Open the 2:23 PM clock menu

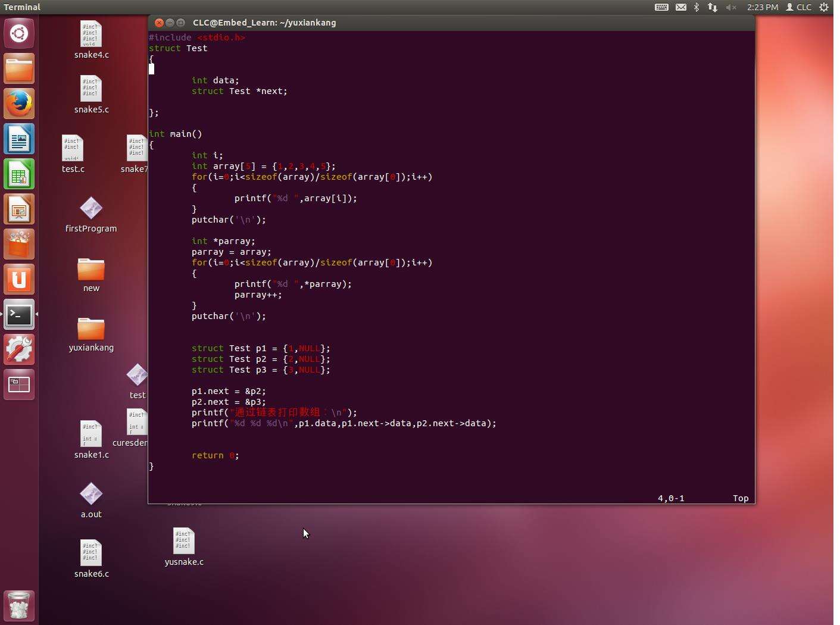763,7
